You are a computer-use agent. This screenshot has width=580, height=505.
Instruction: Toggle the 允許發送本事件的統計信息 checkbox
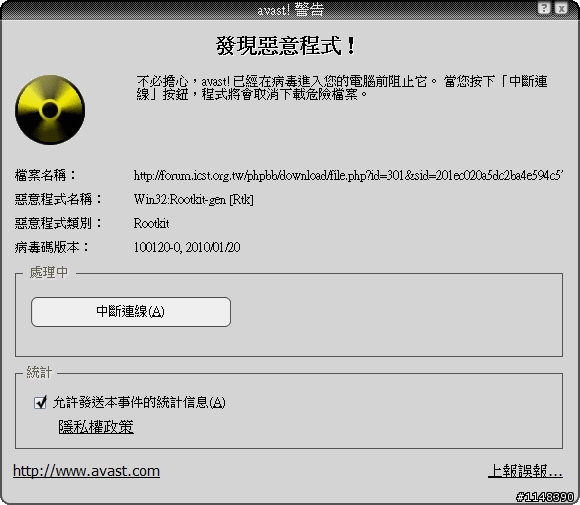40,402
